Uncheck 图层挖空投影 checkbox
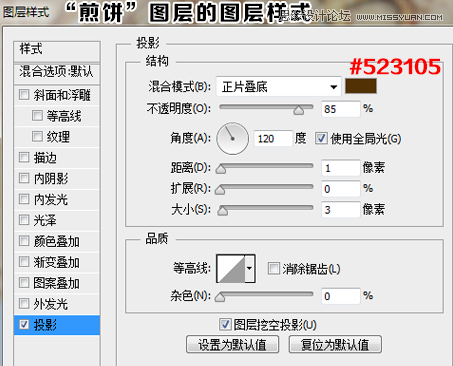The height and width of the screenshot is (366, 453). coord(225,324)
